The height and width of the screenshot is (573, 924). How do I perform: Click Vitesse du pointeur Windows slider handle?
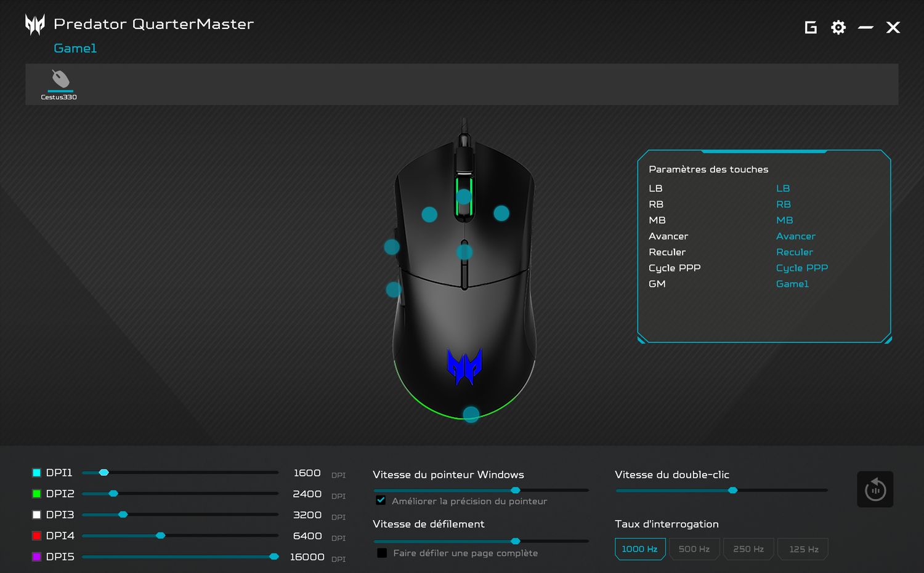tap(516, 491)
